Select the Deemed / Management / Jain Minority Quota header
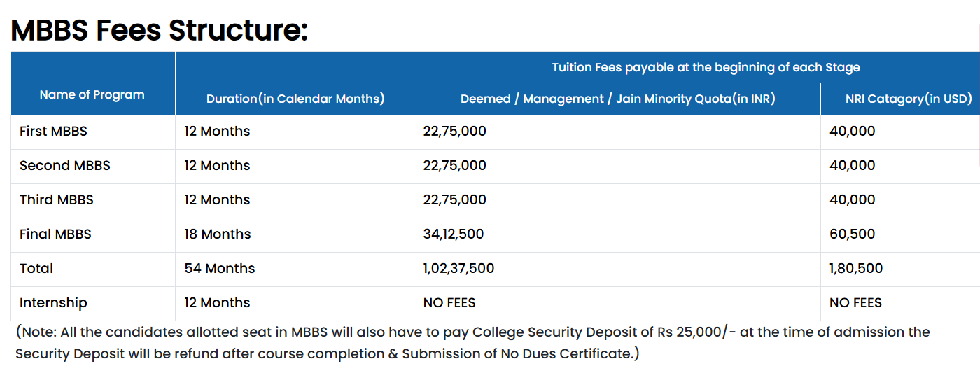This screenshot has width=980, height=373. coord(618,99)
